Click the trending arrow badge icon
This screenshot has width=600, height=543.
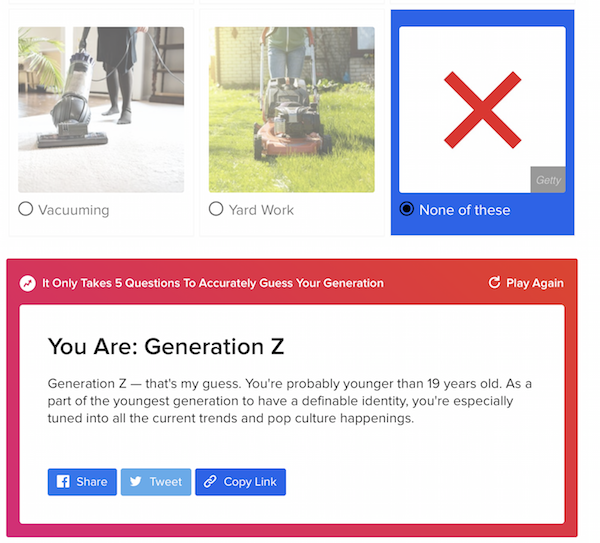(x=28, y=284)
